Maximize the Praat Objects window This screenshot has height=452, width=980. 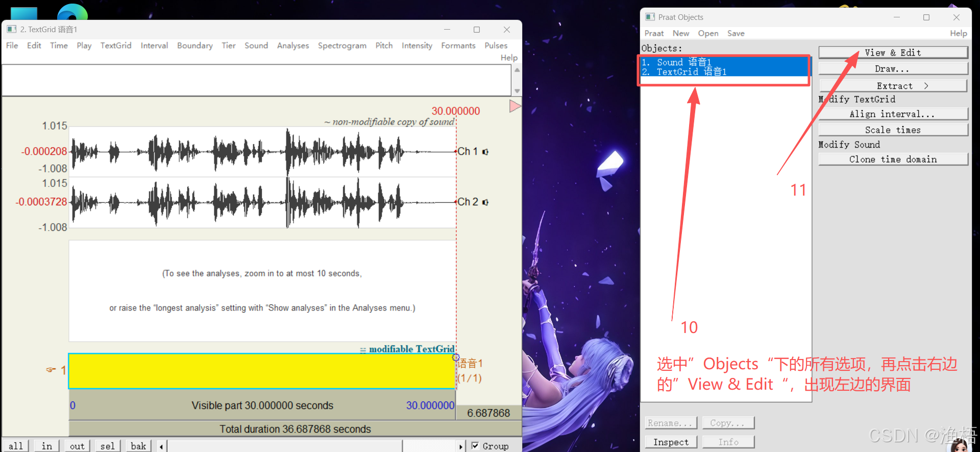(926, 17)
